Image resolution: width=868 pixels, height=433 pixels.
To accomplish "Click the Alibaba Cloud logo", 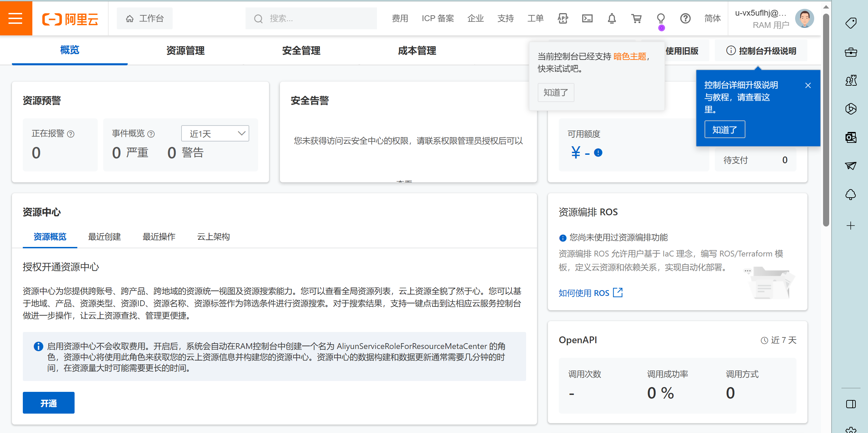I will [x=70, y=19].
